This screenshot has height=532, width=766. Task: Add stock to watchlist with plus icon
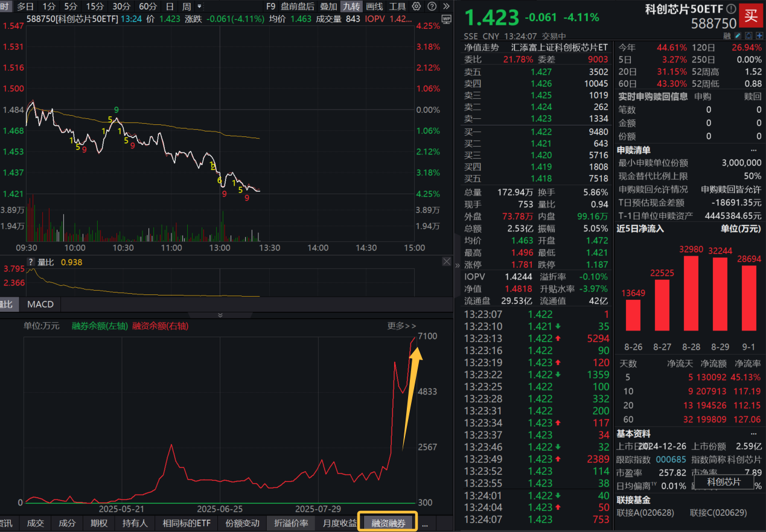(758, 36)
